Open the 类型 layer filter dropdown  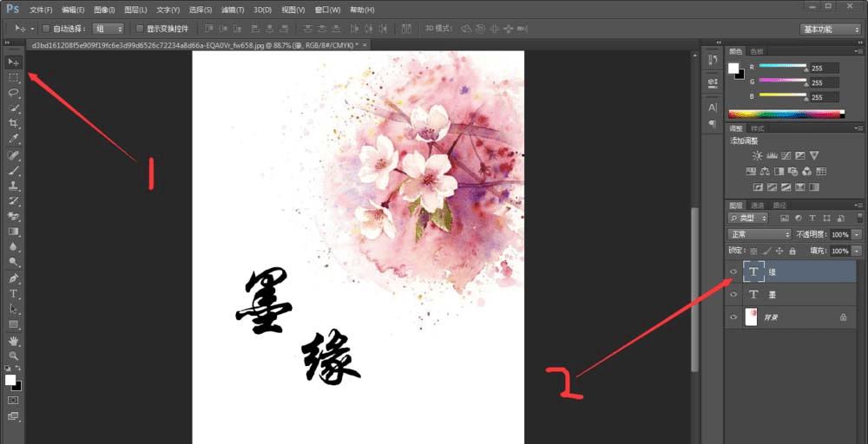pos(748,219)
